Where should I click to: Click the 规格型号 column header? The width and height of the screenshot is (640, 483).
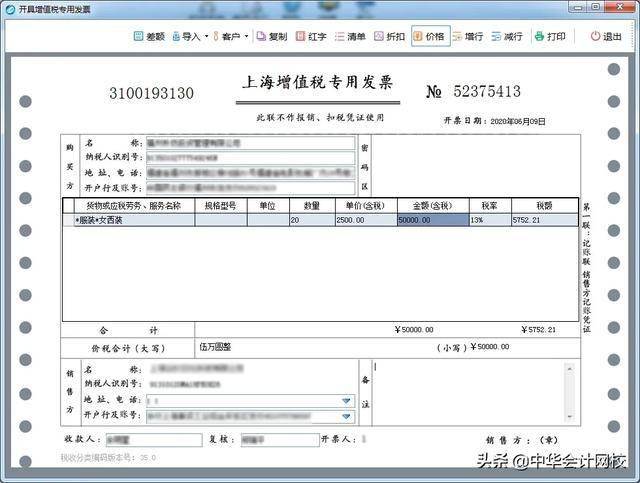221,206
